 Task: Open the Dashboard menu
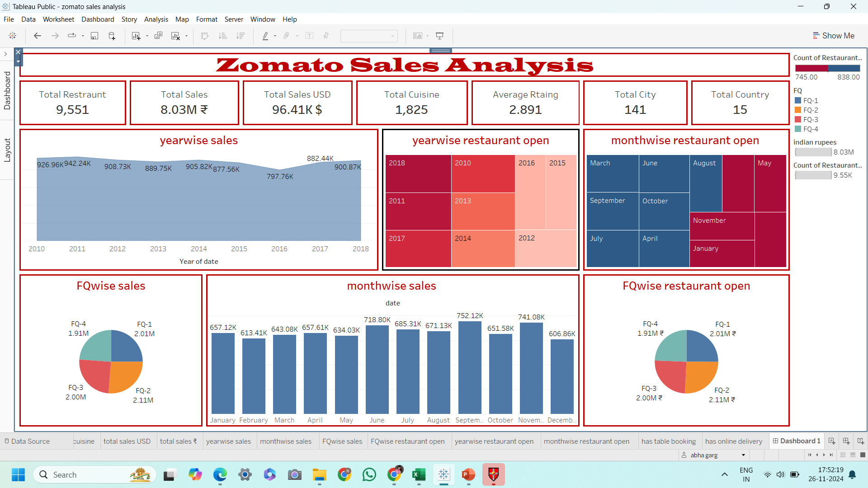point(98,19)
